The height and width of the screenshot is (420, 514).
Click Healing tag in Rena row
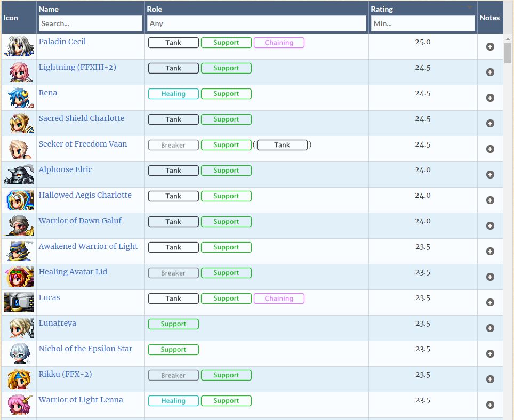(x=173, y=94)
